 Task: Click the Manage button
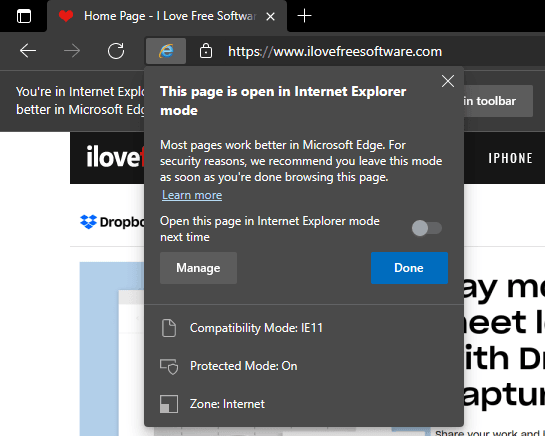(198, 268)
